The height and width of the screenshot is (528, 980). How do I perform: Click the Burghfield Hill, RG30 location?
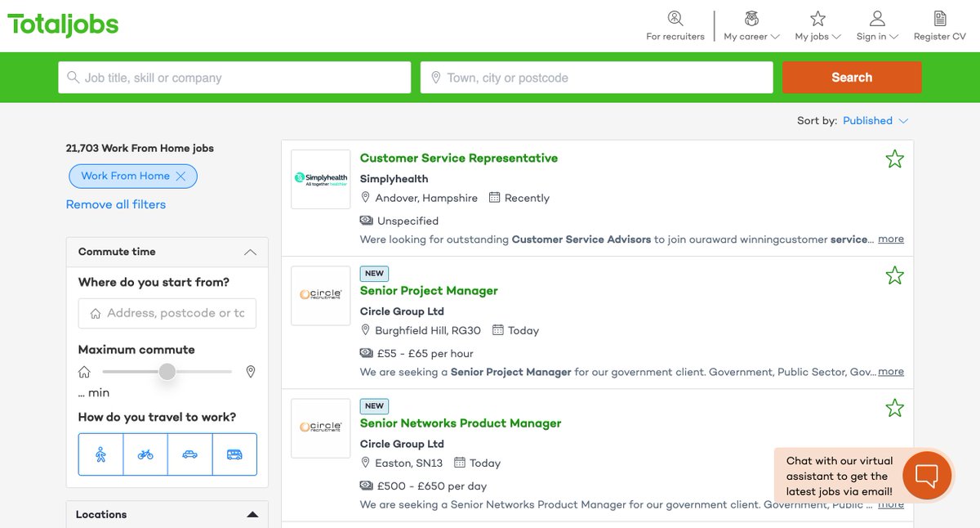(x=428, y=330)
